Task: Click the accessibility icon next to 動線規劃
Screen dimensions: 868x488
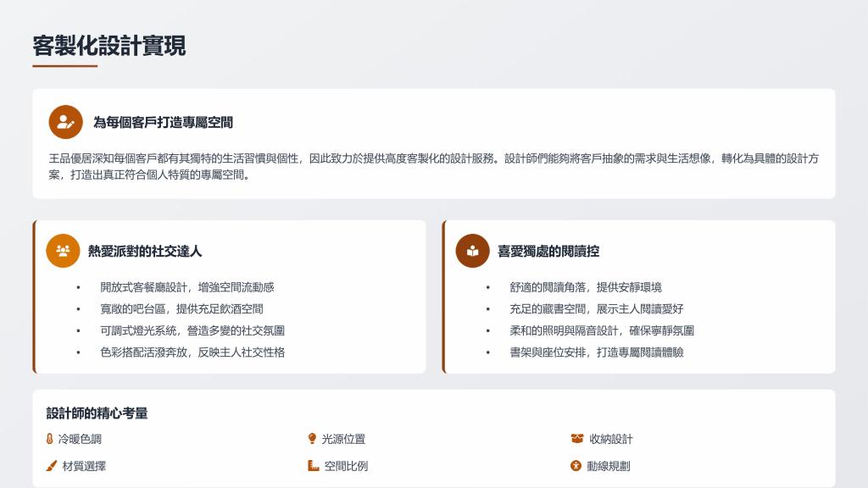Action: pyautogui.click(x=576, y=466)
